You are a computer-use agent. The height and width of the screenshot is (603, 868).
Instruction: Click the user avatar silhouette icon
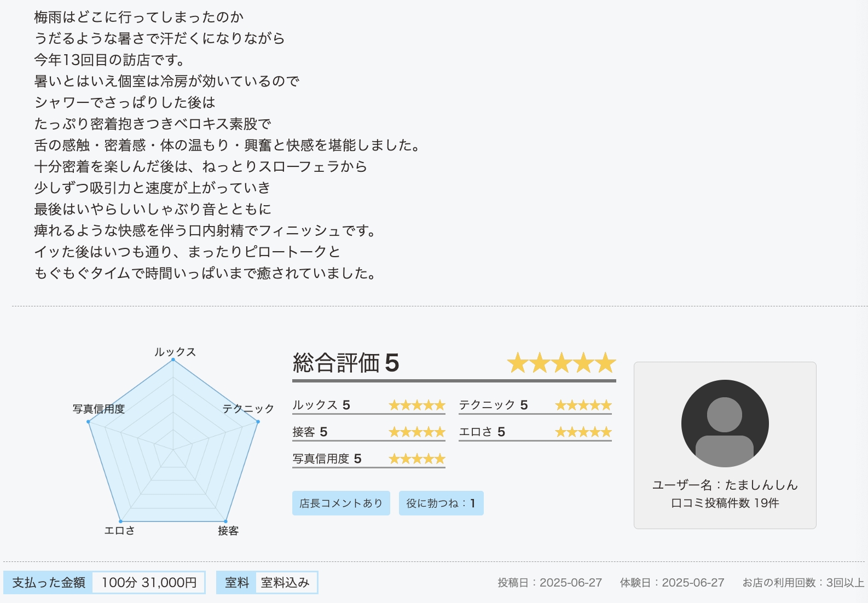click(x=725, y=423)
